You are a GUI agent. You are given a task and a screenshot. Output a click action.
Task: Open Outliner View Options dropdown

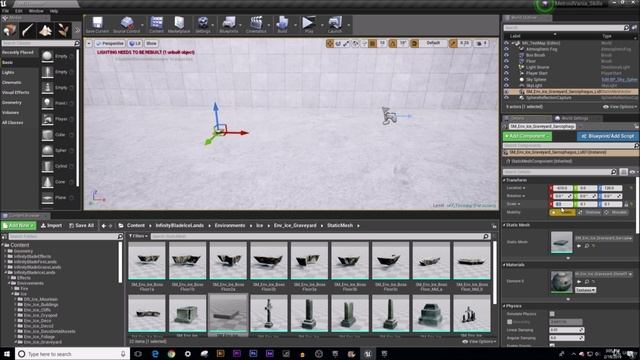(x=620, y=107)
